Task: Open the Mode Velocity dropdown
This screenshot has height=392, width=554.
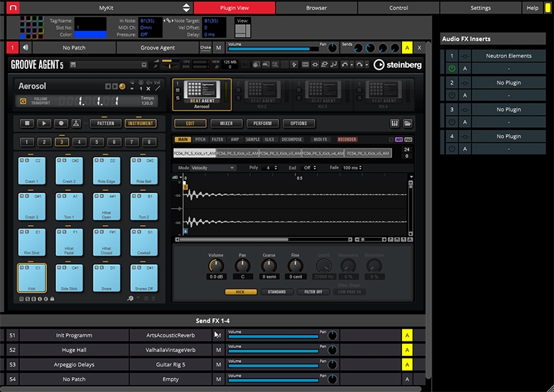Action: pos(213,168)
